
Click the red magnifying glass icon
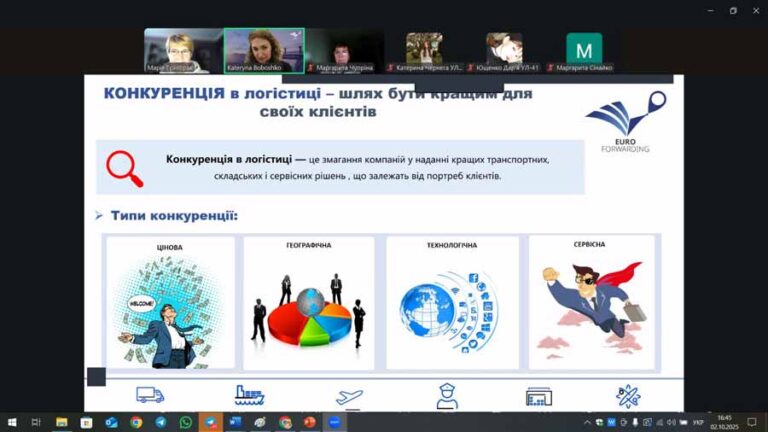coord(125,168)
